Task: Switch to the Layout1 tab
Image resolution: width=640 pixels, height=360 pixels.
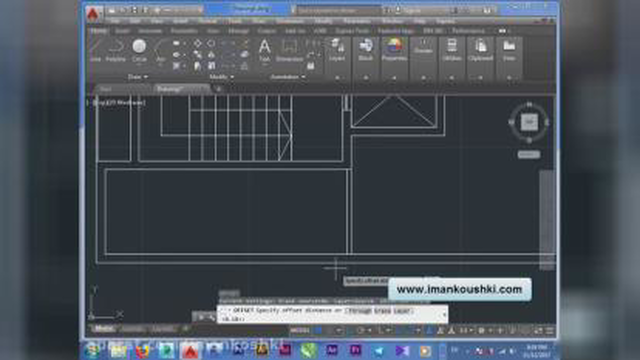Action: click(133, 329)
